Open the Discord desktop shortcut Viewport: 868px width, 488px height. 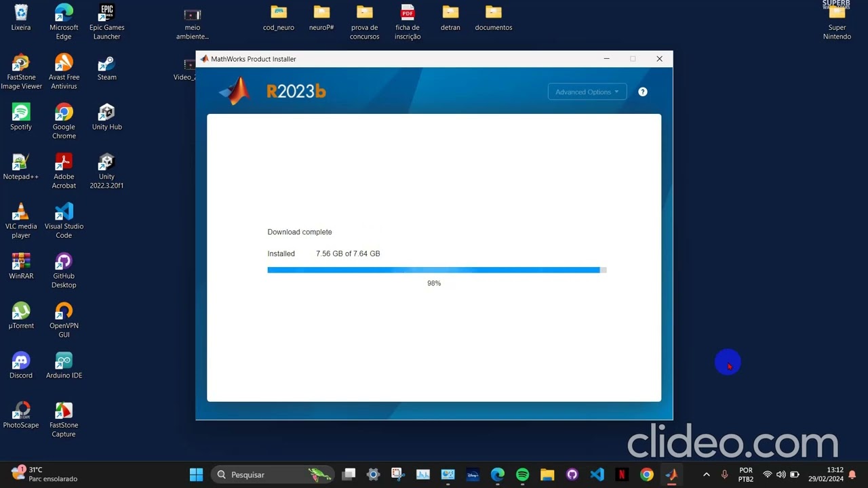click(x=21, y=365)
